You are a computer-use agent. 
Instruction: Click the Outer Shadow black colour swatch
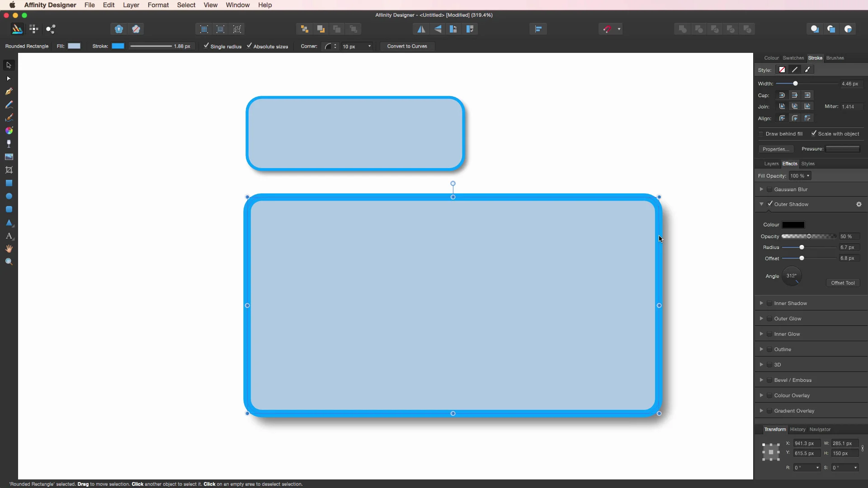793,225
